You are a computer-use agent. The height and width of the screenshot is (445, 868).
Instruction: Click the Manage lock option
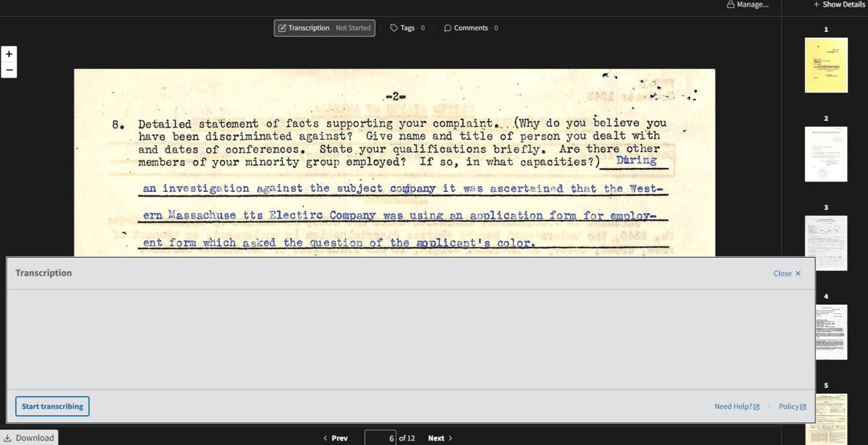(x=747, y=5)
